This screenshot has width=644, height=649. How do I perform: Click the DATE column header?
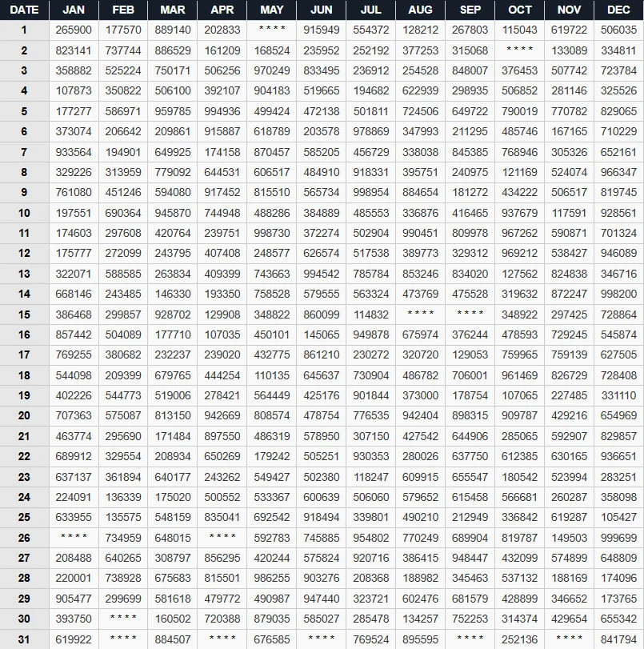tap(24, 10)
